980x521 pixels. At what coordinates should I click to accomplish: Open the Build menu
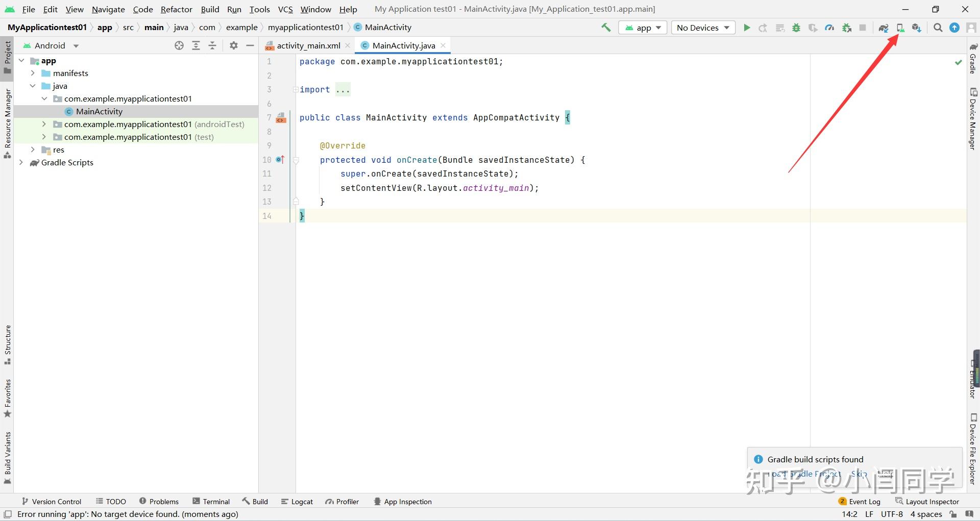click(x=210, y=9)
